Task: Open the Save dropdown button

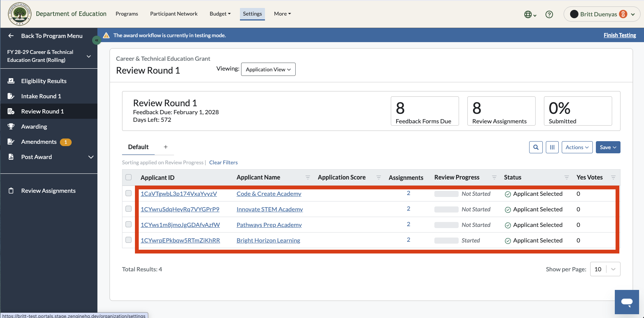Action: click(608, 147)
